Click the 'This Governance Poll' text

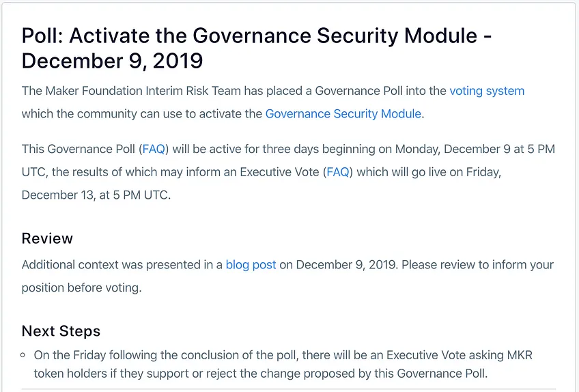tap(78, 149)
